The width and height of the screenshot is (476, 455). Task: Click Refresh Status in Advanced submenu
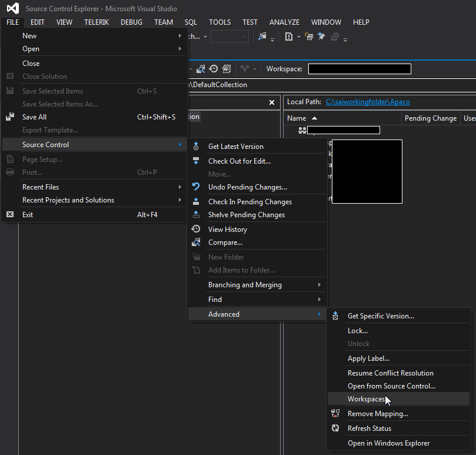369,429
